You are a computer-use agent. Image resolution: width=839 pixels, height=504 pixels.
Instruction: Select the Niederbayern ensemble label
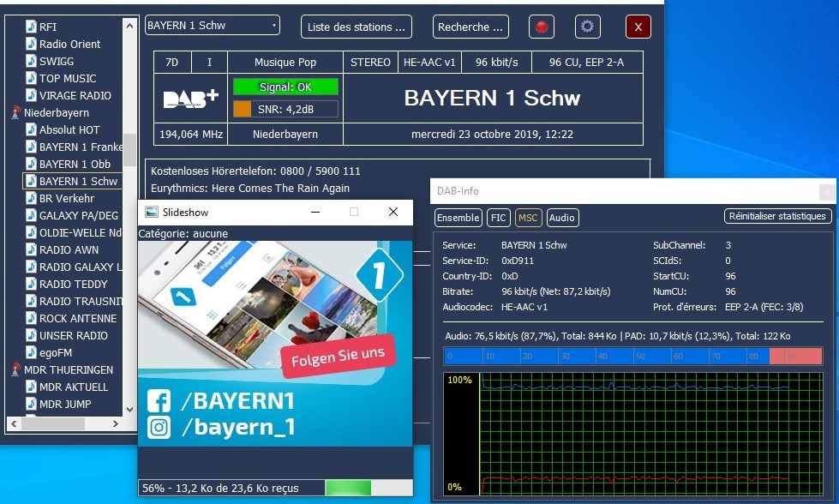click(x=57, y=112)
